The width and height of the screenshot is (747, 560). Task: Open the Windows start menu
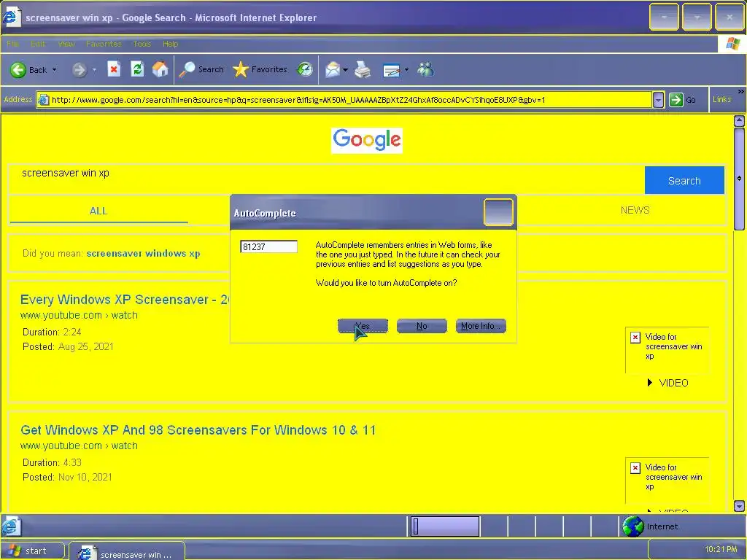(x=32, y=551)
